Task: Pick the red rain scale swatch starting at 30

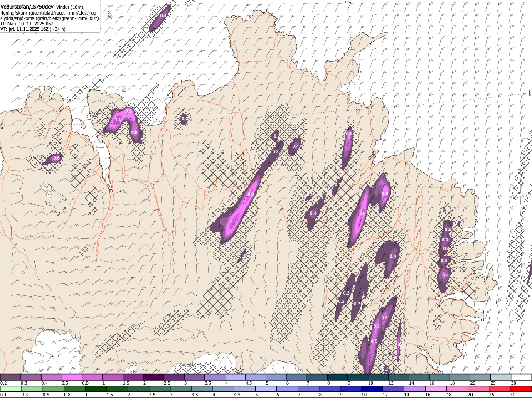Action: pos(521,389)
